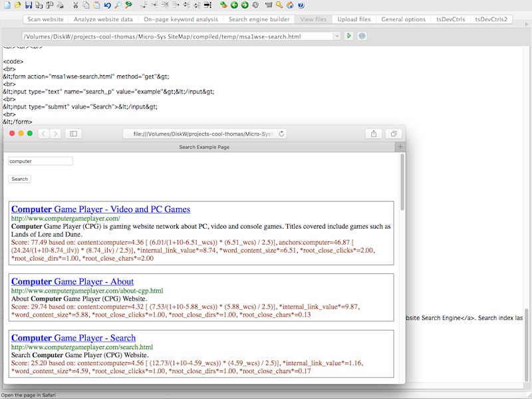Open Computer Game Player - Video and PC Games link
This screenshot has height=399, width=532.
coord(100,209)
